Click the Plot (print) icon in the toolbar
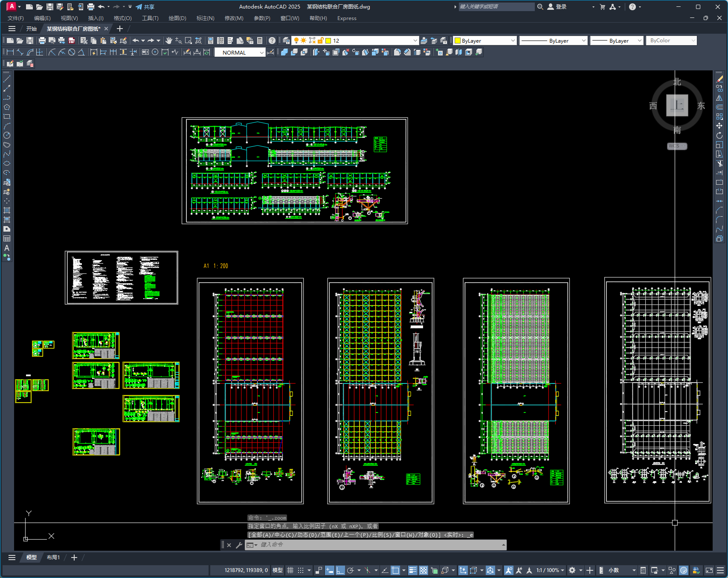The image size is (728, 578). click(42, 41)
